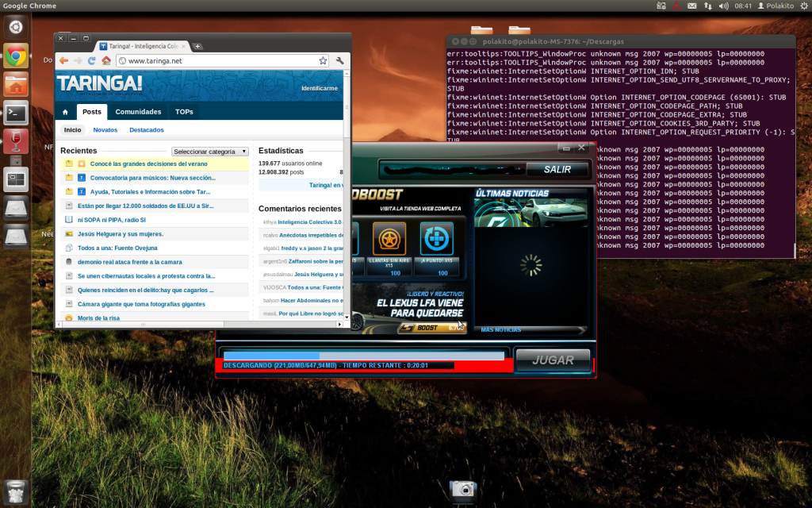Open the Terminal launcher icon

tap(16, 113)
